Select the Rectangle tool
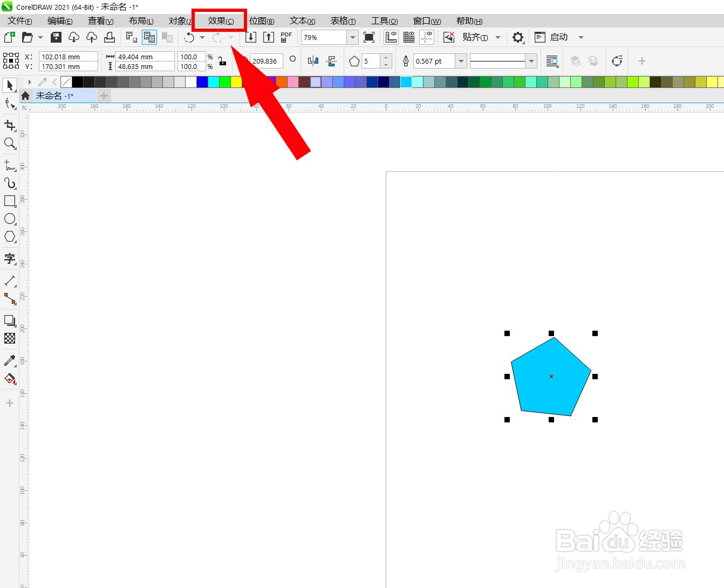Viewport: 724px width, 588px height. click(10, 201)
